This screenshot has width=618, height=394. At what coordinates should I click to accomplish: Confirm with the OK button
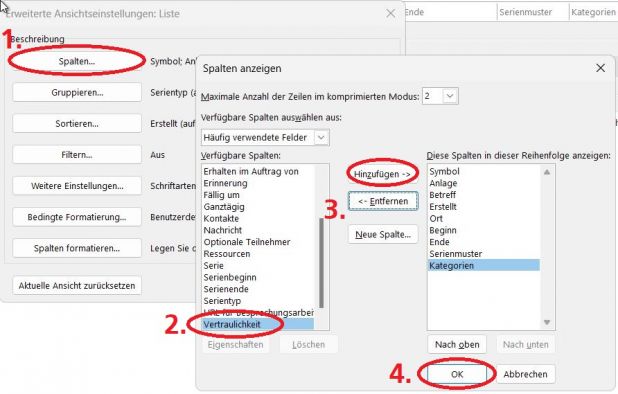coord(457,374)
